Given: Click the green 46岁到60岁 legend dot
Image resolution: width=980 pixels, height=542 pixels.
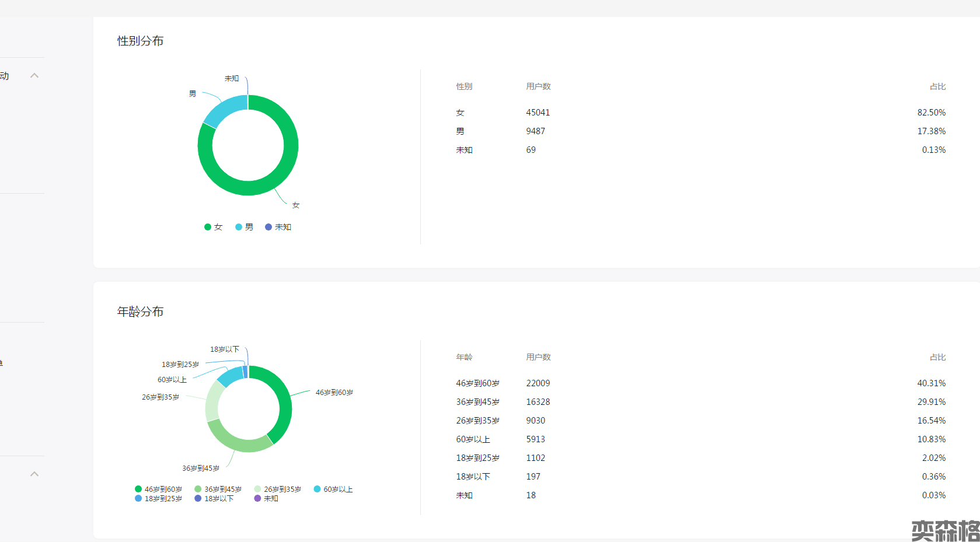Looking at the screenshot, I should [x=138, y=489].
